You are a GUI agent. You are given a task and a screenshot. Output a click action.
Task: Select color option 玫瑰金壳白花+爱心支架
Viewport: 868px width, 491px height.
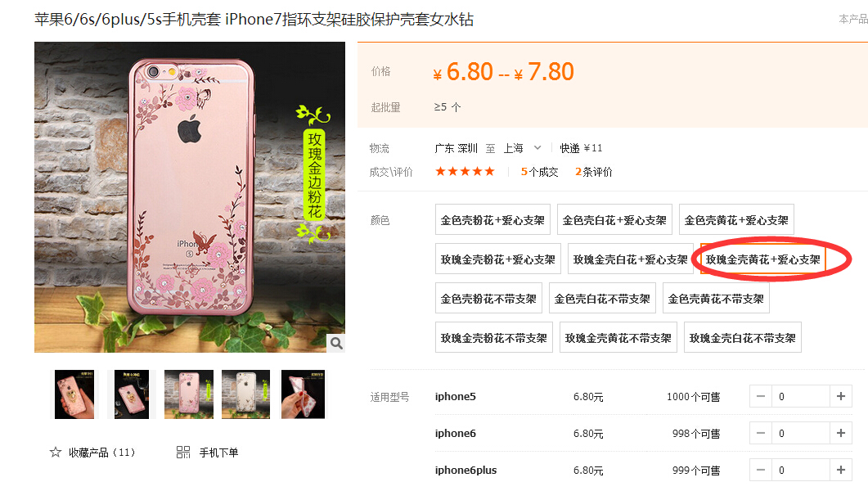click(x=631, y=259)
